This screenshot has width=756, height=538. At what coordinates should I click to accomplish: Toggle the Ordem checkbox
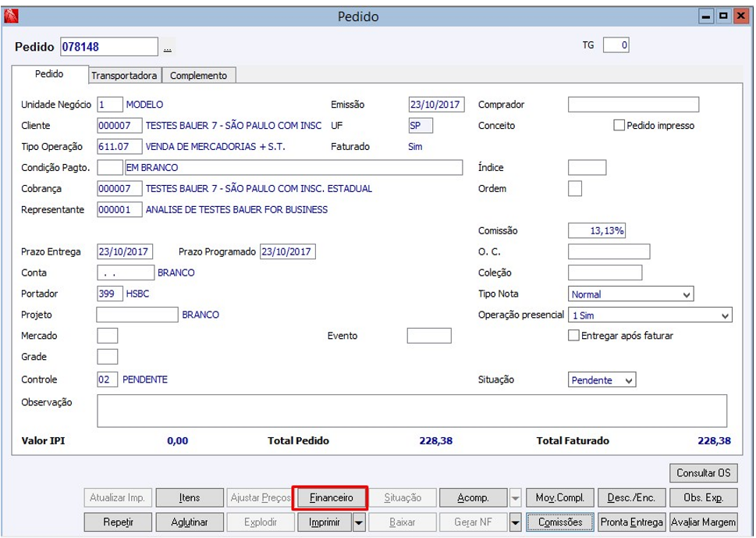575,189
